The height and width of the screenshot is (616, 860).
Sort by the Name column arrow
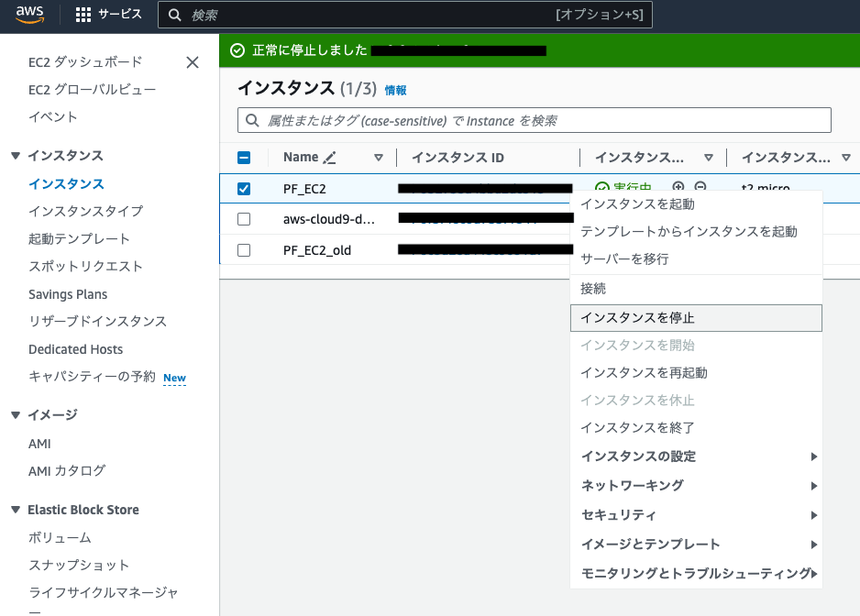point(379,158)
